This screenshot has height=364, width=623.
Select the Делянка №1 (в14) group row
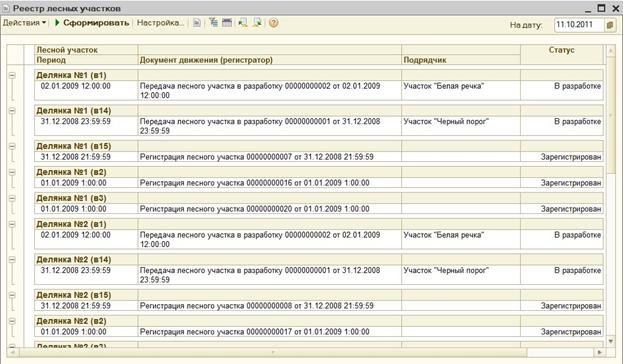[x=319, y=110]
